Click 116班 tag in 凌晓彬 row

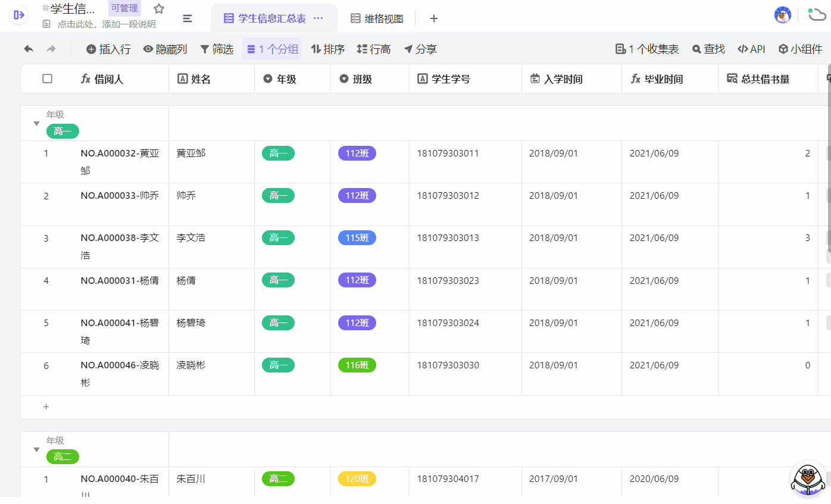click(357, 365)
